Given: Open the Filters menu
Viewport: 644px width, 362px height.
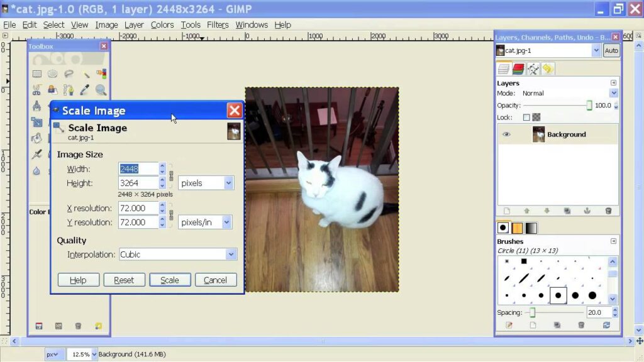Looking at the screenshot, I should 218,25.
